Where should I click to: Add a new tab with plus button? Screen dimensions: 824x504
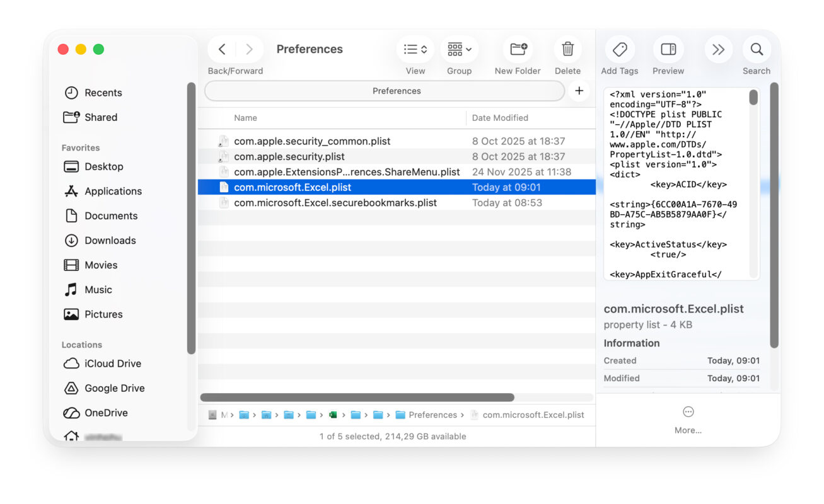(x=579, y=91)
